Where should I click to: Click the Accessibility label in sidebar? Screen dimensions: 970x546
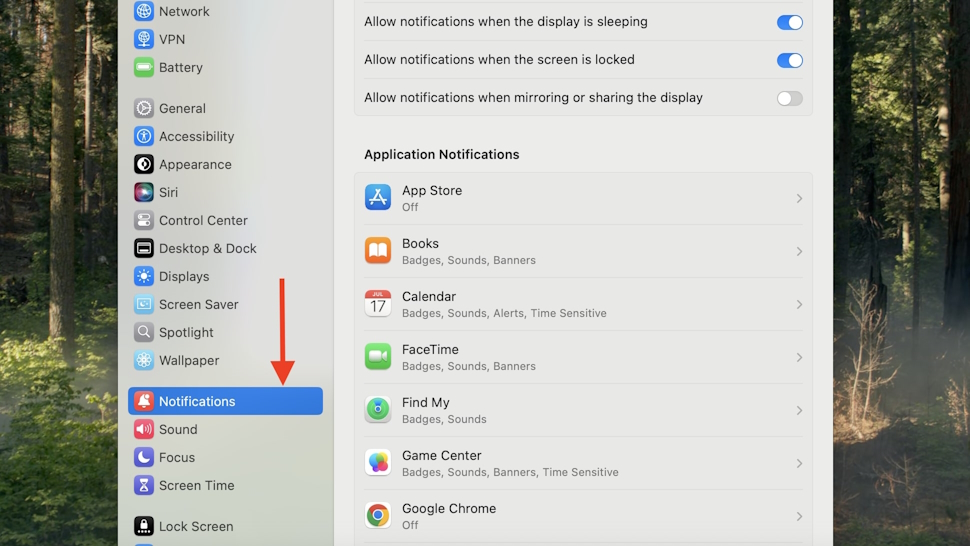(x=197, y=136)
